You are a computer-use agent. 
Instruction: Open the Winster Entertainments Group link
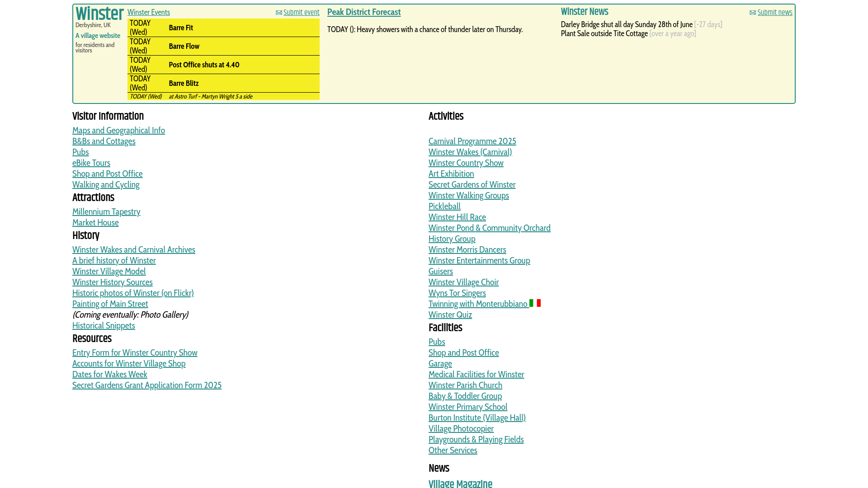coord(479,260)
